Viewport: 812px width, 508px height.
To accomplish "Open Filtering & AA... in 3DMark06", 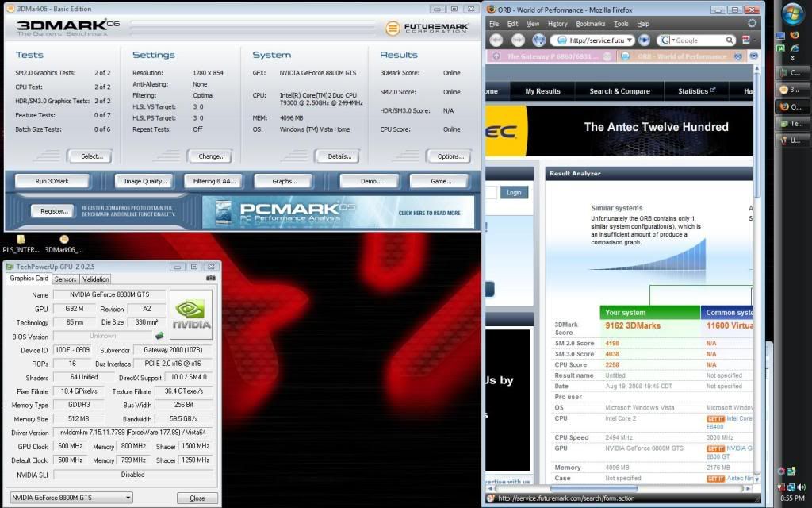I will [214, 181].
